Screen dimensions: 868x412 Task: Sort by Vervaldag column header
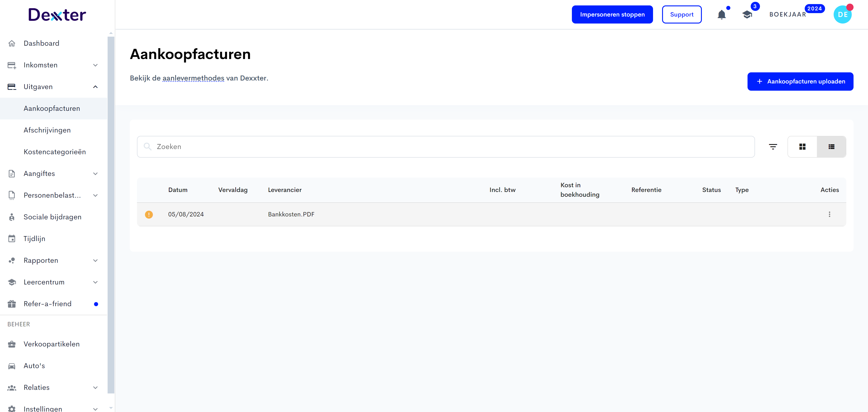pos(233,190)
